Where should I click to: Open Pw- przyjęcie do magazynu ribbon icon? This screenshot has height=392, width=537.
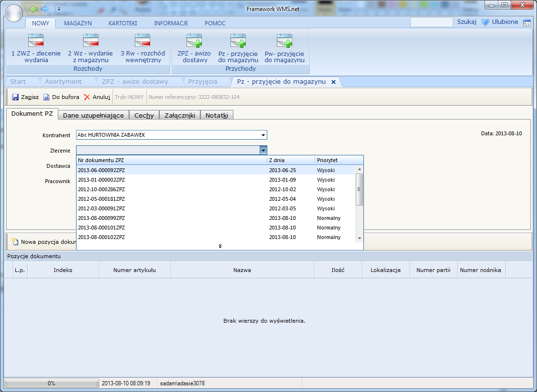285,48
